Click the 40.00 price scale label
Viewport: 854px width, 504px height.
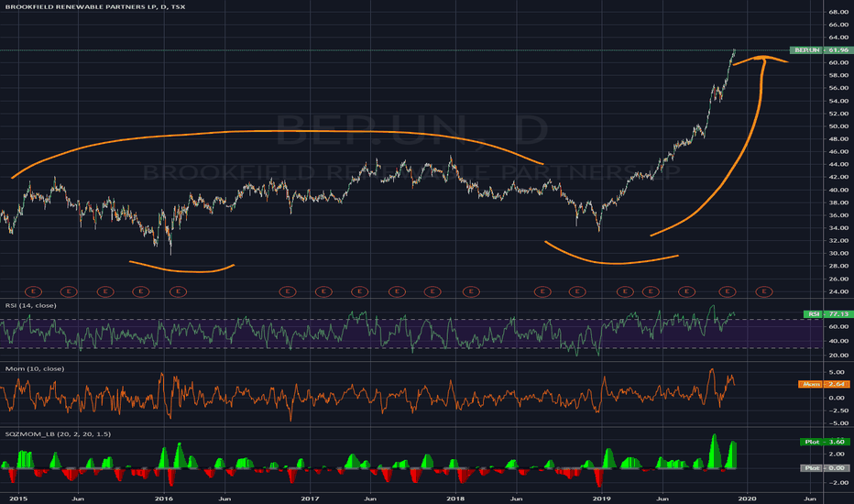click(838, 191)
